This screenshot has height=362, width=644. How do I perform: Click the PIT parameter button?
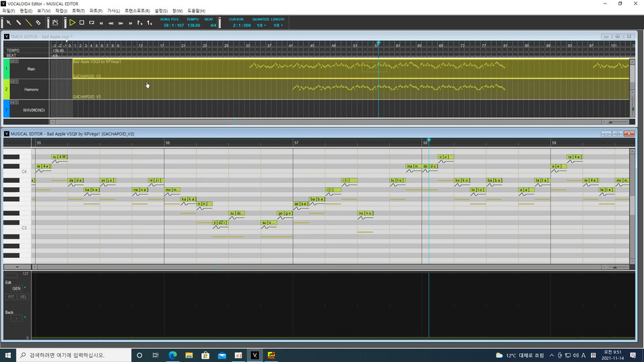coord(11,296)
